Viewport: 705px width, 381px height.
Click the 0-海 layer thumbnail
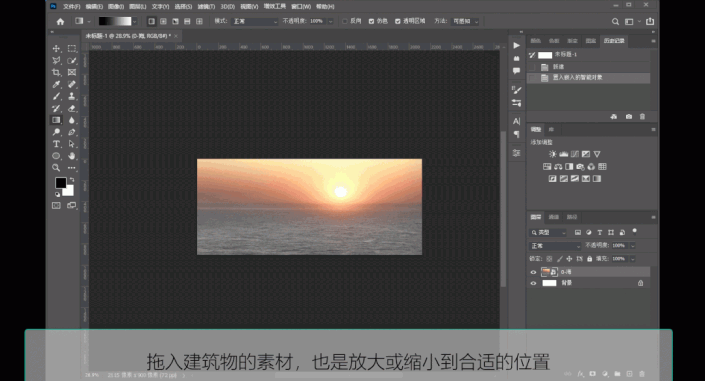(x=549, y=272)
